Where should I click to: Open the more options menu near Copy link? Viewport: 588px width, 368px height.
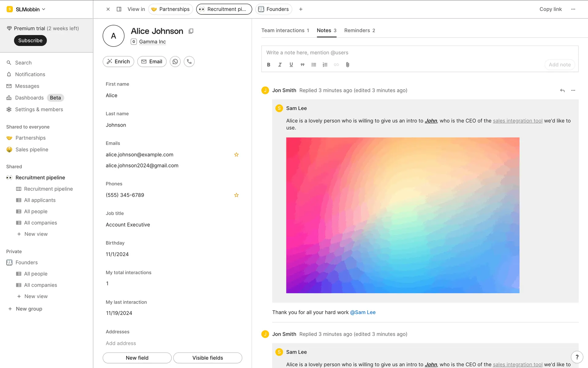pos(573,9)
